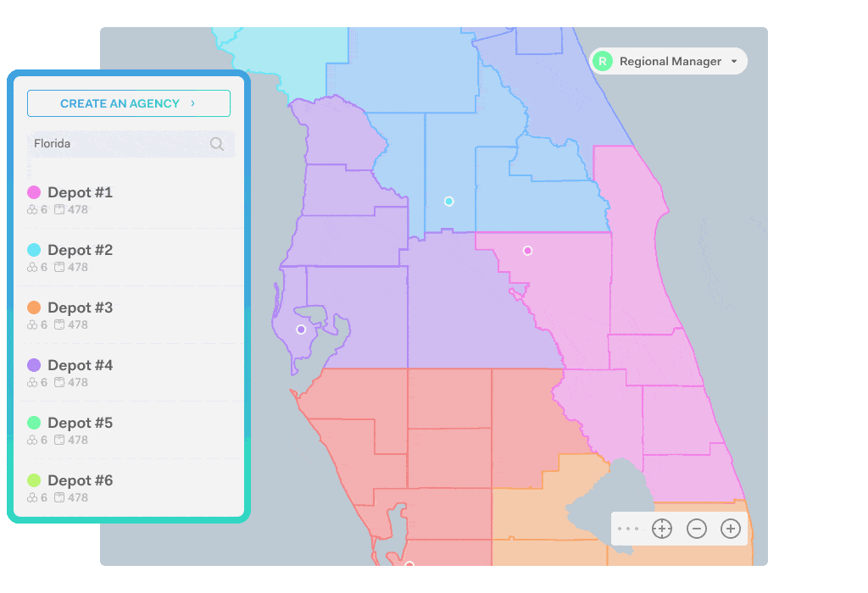Select the Depot #1 marker on the map
The image size is (868, 593).
[527, 250]
